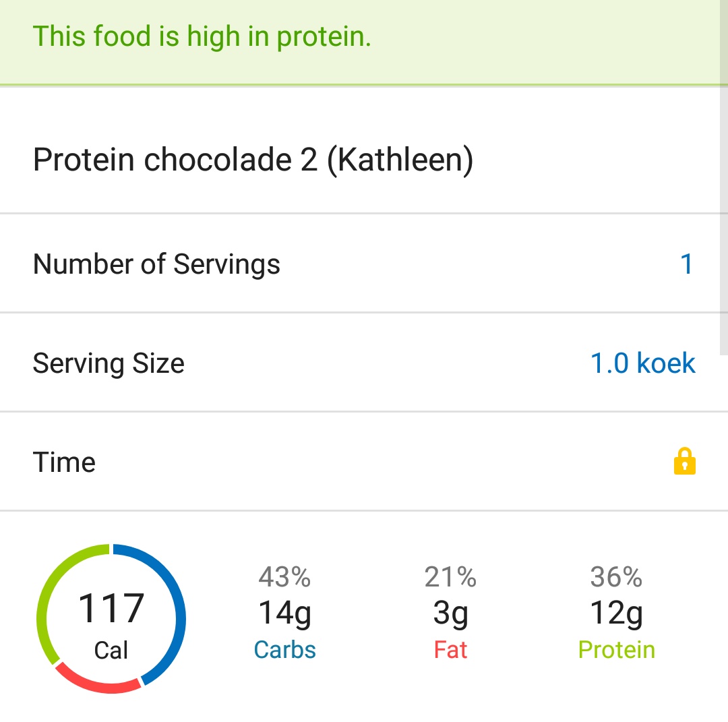Image resolution: width=728 pixels, height=722 pixels.
Task: Edit the Number of Servings value 1
Action: click(x=686, y=264)
